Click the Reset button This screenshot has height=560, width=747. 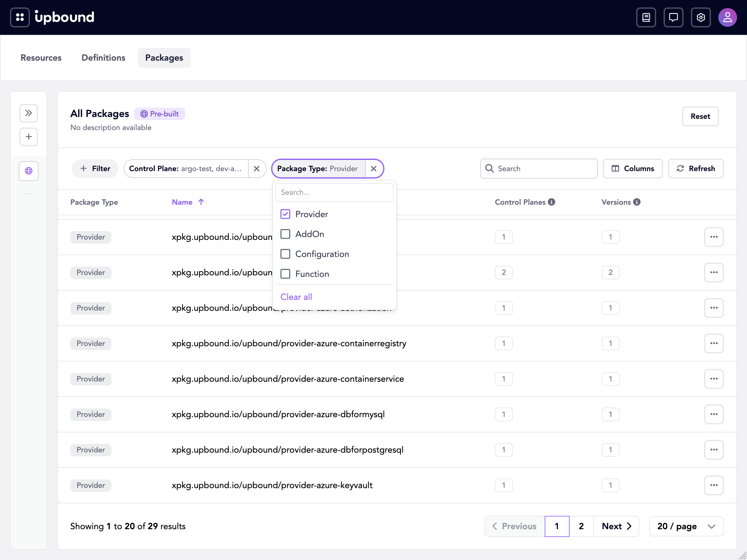tap(700, 116)
